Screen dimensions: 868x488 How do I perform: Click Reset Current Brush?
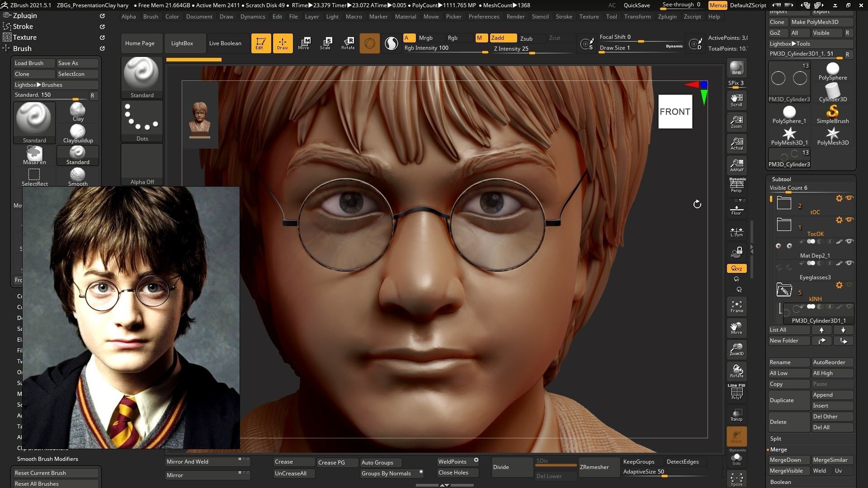(x=56, y=473)
